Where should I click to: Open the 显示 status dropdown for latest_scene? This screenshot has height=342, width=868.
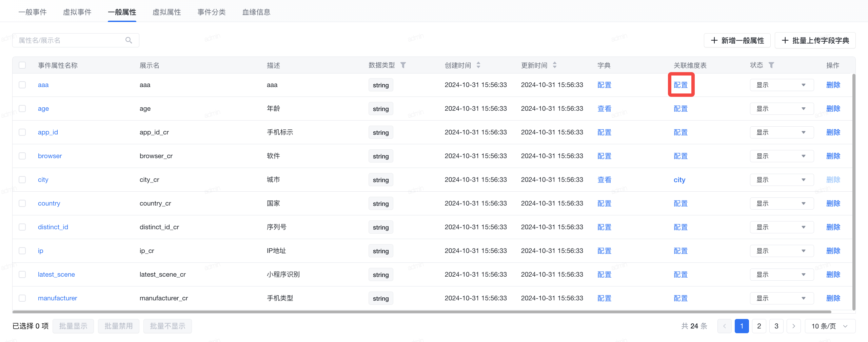782,275
